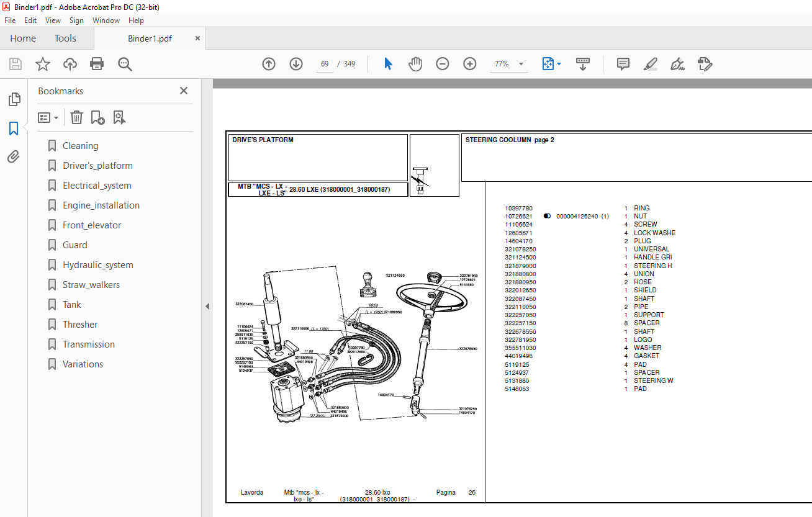
Task: Add file to starred with star icon
Action: (43, 64)
